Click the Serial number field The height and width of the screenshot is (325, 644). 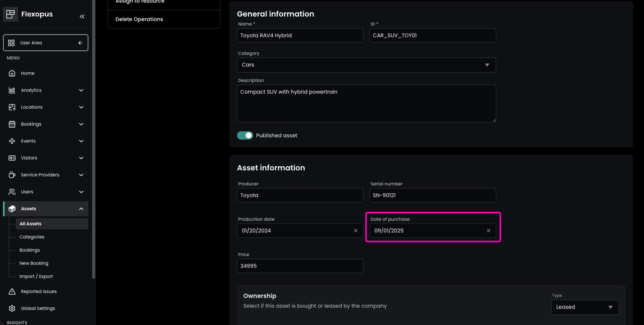click(432, 195)
